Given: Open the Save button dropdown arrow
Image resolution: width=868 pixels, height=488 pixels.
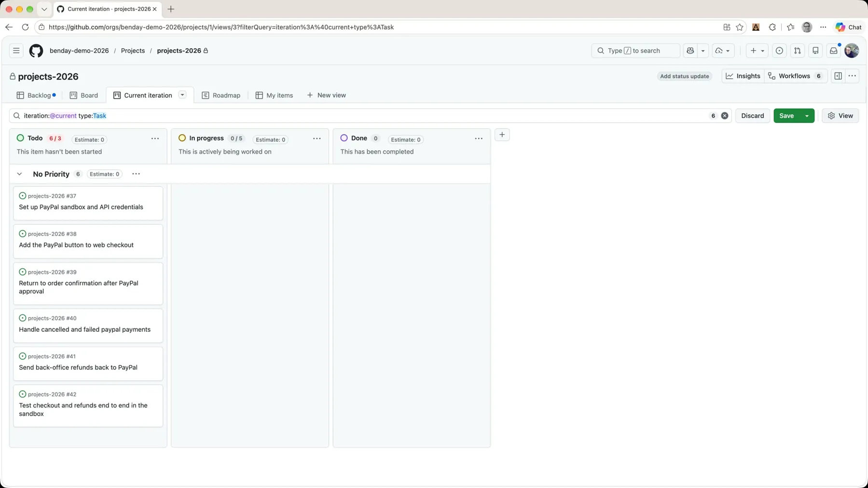Looking at the screenshot, I should tap(807, 116).
